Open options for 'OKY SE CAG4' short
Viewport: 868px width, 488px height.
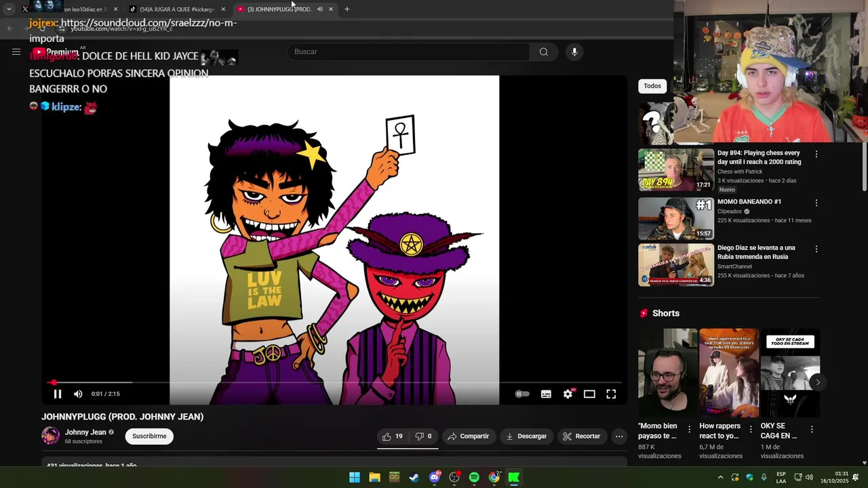[x=812, y=430]
